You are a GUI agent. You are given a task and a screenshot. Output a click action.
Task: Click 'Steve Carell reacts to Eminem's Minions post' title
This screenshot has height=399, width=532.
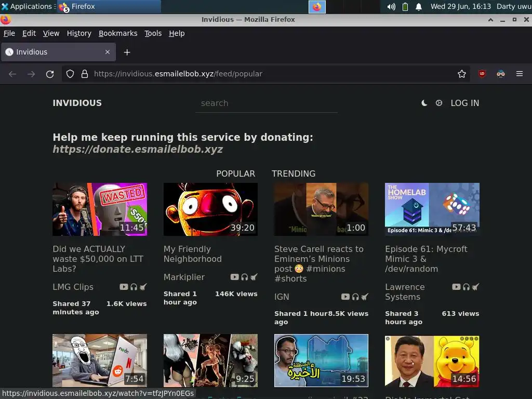(x=319, y=263)
